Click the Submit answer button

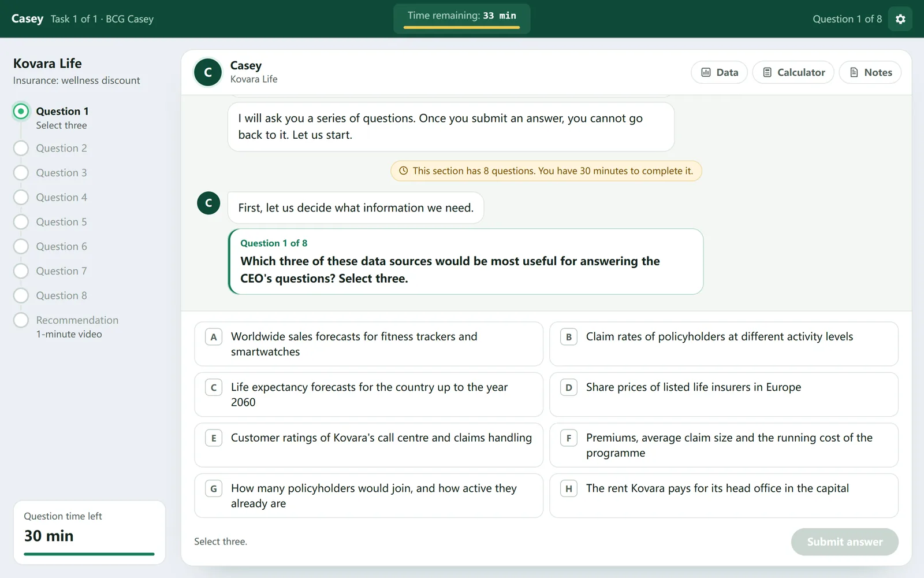tap(844, 542)
